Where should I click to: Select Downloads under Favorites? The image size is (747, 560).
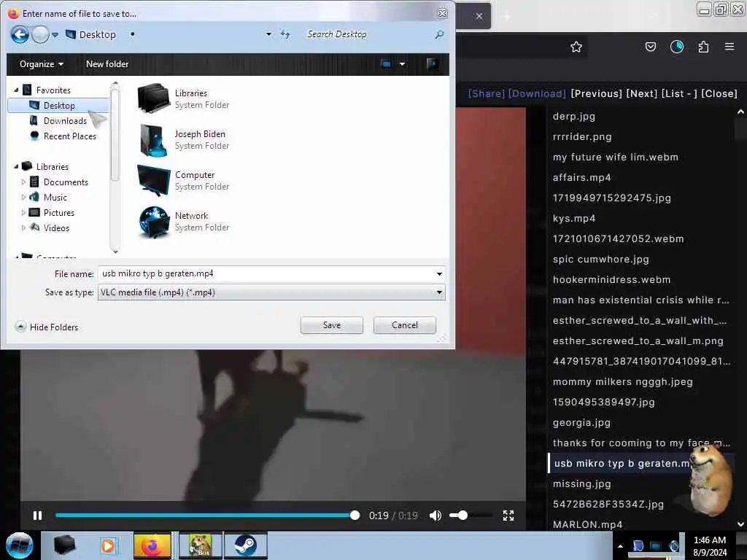coord(65,120)
